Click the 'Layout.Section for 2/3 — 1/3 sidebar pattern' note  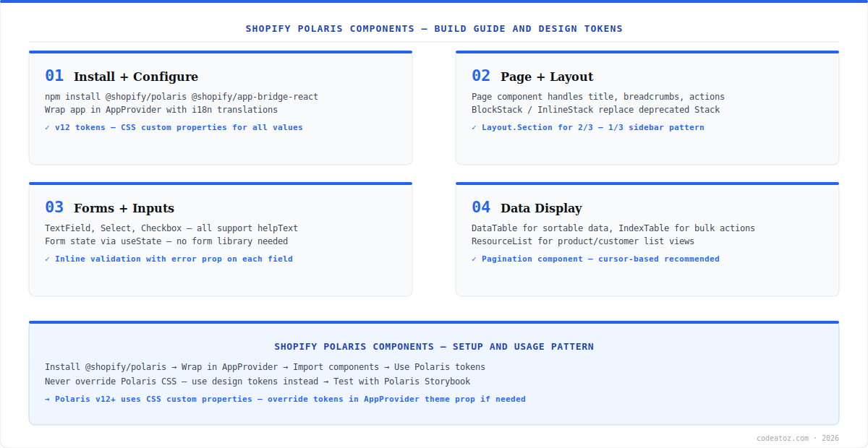(588, 127)
